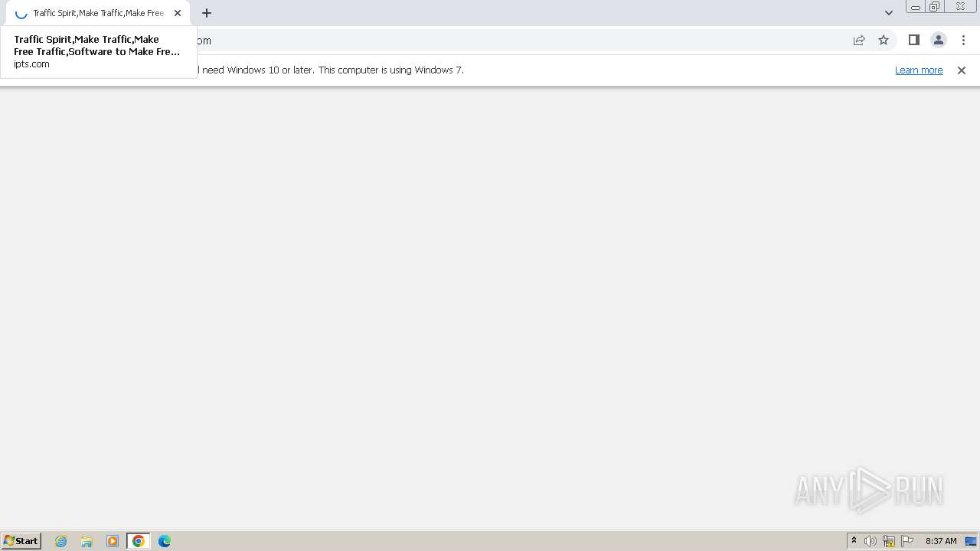Click ipts.com in tab hover card
Image resolution: width=980 pixels, height=551 pixels.
point(31,64)
